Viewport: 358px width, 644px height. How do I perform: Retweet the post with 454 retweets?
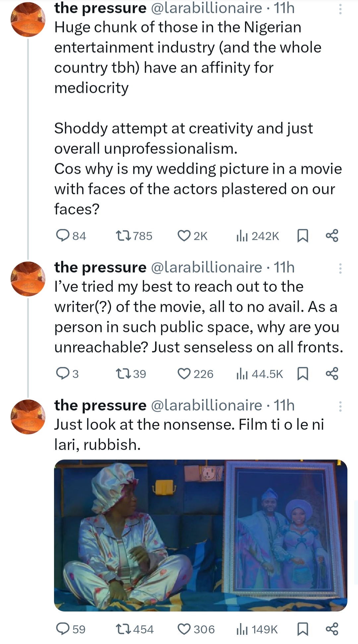tap(123, 629)
